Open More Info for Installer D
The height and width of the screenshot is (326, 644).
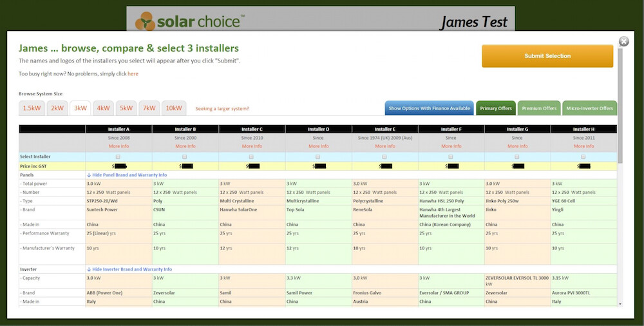(318, 146)
